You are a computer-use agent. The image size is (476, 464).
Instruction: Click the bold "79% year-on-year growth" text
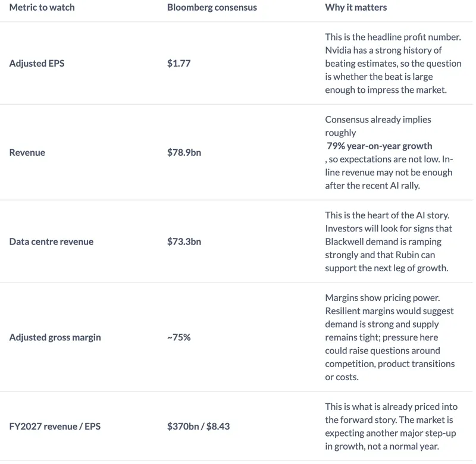(380, 146)
